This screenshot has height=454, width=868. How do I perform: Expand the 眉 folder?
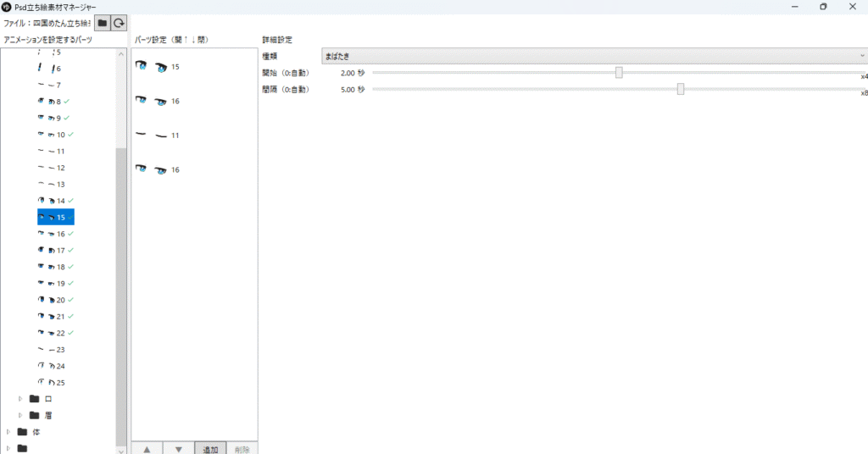pos(21,415)
